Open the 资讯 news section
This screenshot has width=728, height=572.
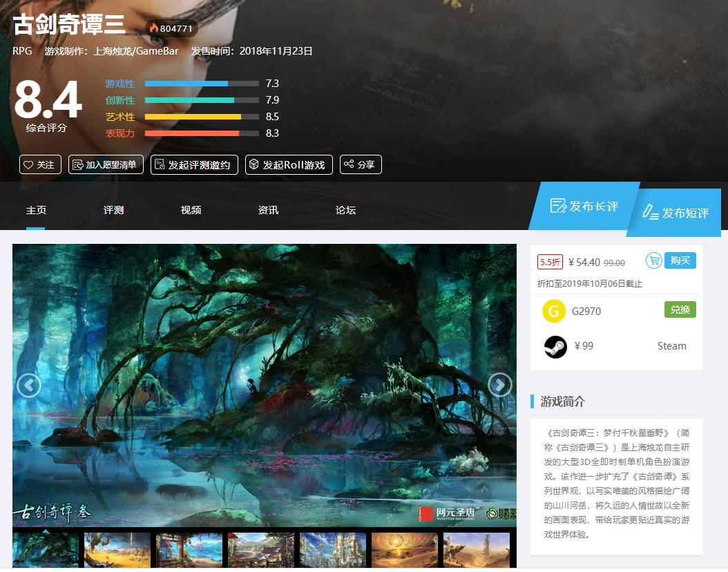267,210
